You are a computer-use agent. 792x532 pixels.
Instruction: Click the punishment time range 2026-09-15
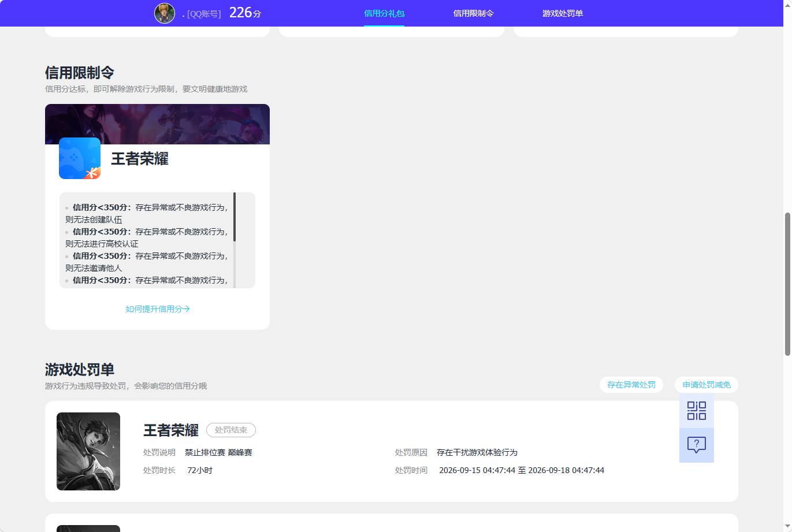pos(522,470)
